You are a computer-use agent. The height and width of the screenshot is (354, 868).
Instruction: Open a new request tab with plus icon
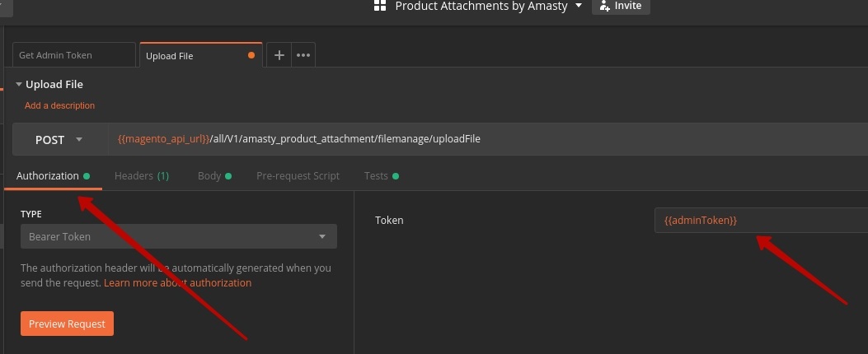point(279,55)
